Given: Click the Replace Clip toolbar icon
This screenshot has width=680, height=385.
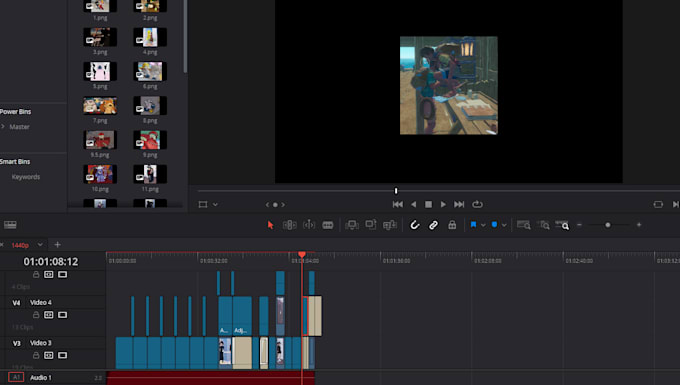Looking at the screenshot, I should [x=390, y=225].
